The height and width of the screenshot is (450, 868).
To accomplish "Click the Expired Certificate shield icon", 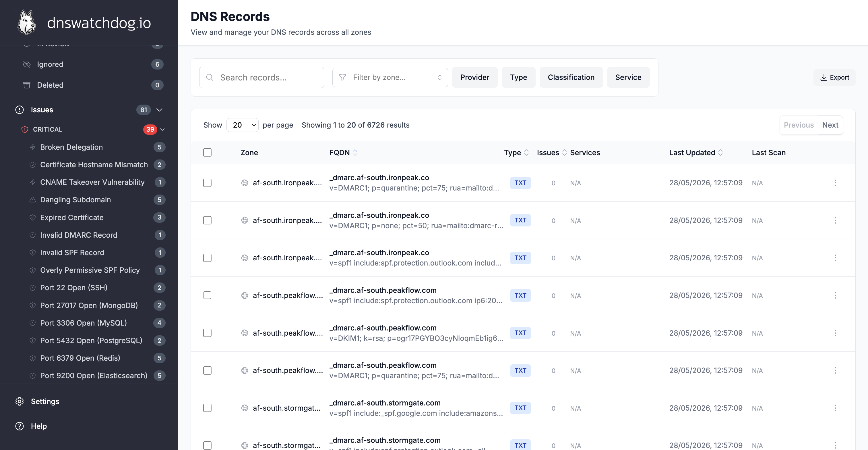I will (33, 218).
